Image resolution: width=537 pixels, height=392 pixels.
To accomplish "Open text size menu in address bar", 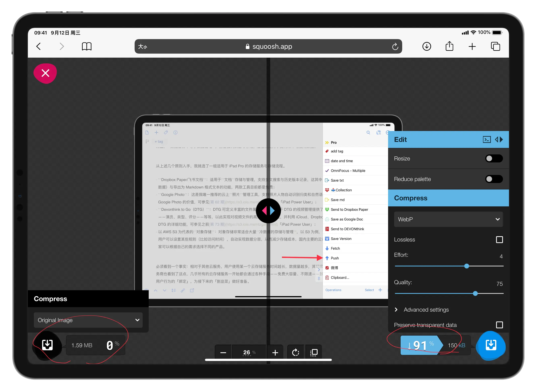I will pyautogui.click(x=142, y=47).
